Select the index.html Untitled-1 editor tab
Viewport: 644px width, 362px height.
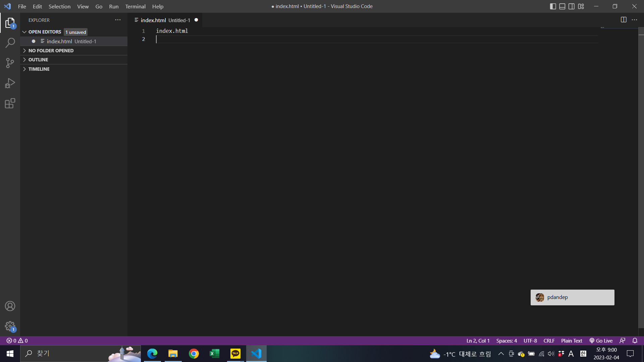(x=165, y=20)
